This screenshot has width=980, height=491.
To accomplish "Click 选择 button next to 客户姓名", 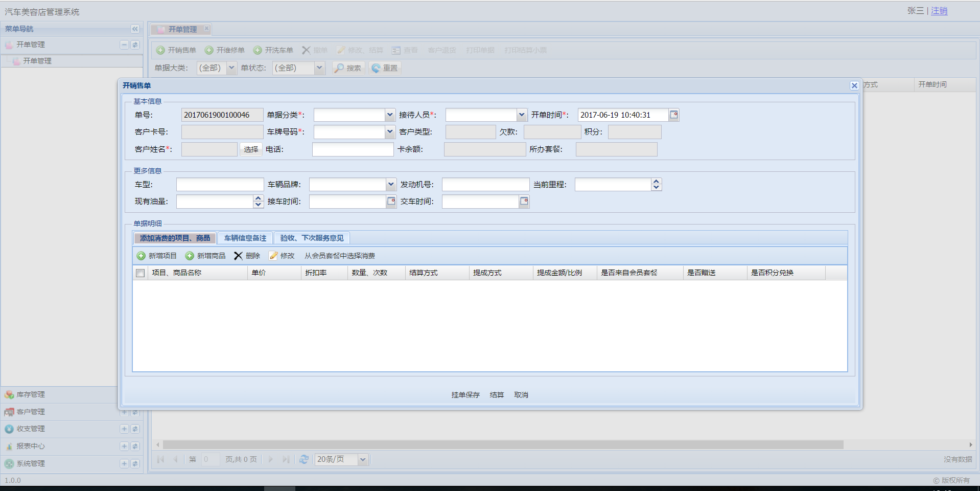I will (251, 149).
